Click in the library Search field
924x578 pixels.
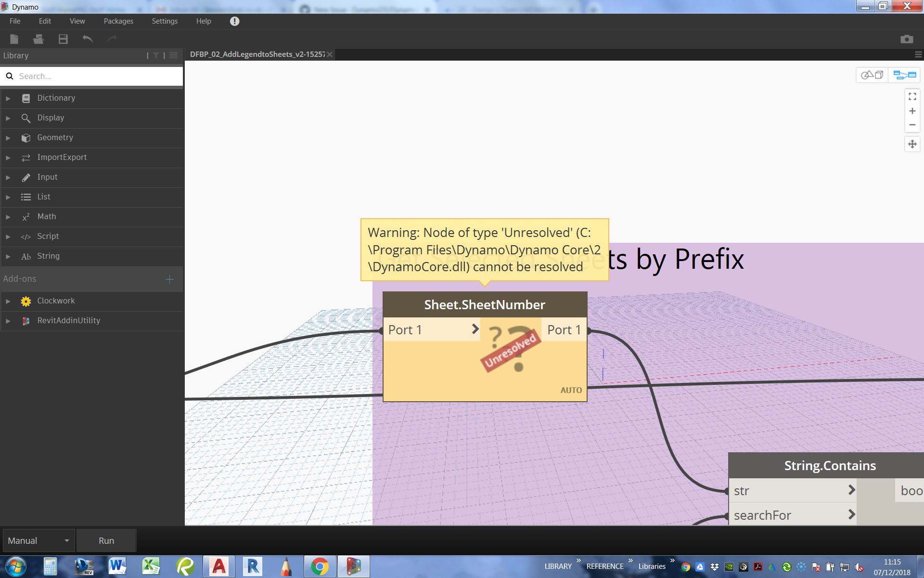[x=91, y=76]
